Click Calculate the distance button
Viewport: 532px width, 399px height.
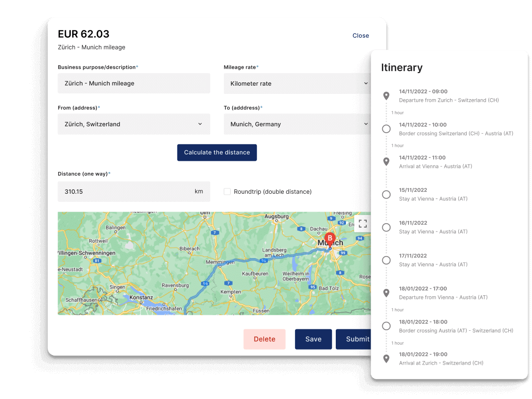click(217, 153)
